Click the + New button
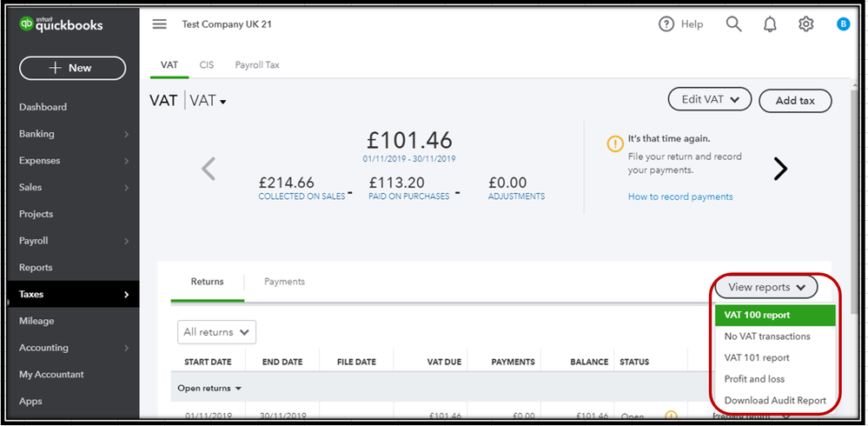Image resolution: width=868 pixels, height=426 pixels. click(72, 68)
